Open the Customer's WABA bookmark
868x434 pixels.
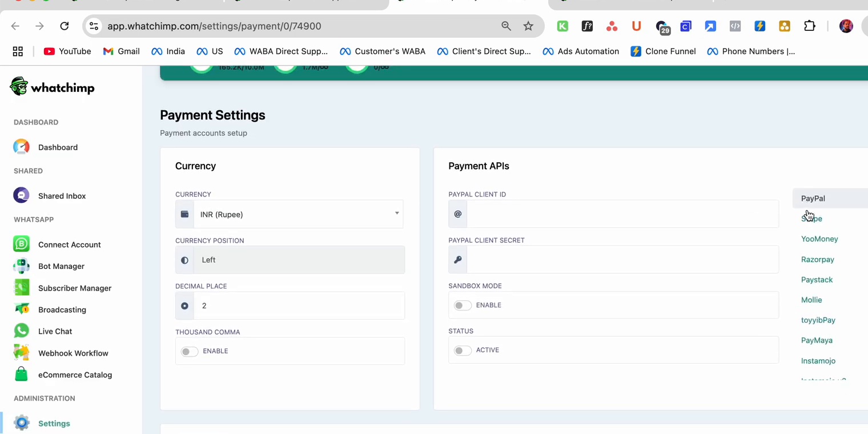(383, 51)
